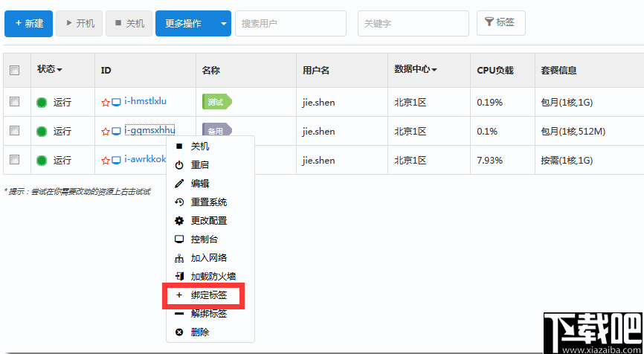The width and height of the screenshot is (644, 354).
Task: Click monitor icon beside i-hmstlxlu
Action: pos(117,102)
